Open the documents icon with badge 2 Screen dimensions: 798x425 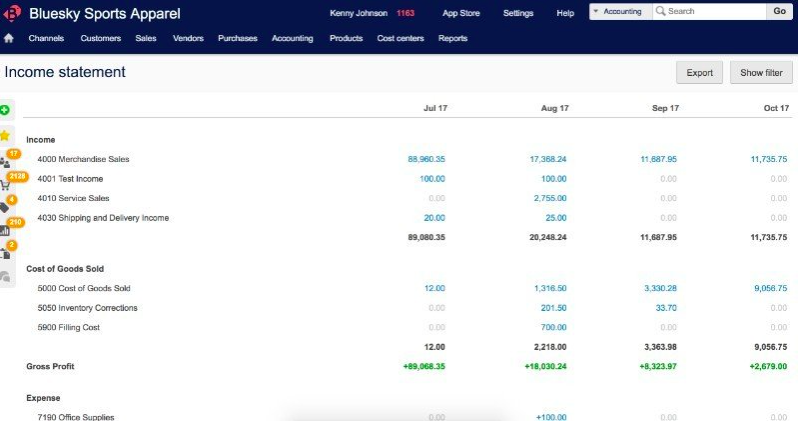click(x=6, y=253)
